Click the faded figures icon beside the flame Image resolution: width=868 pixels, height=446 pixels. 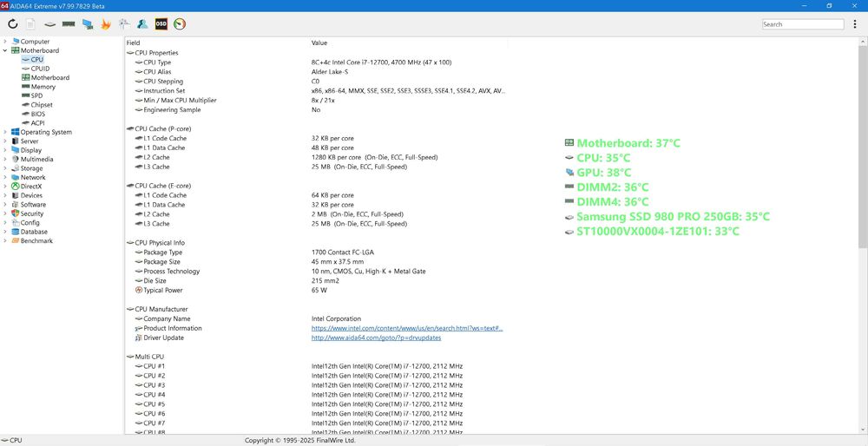pyautogui.click(x=124, y=23)
